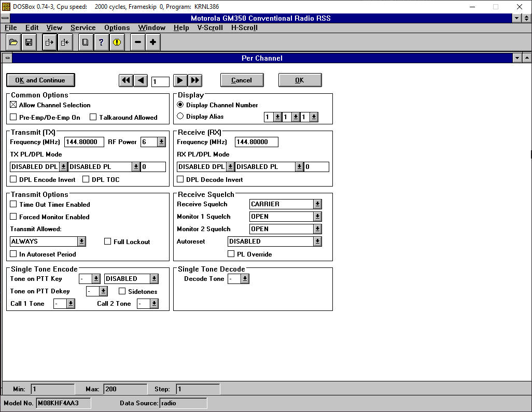
Task: Click the channel number input field
Action: click(160, 81)
